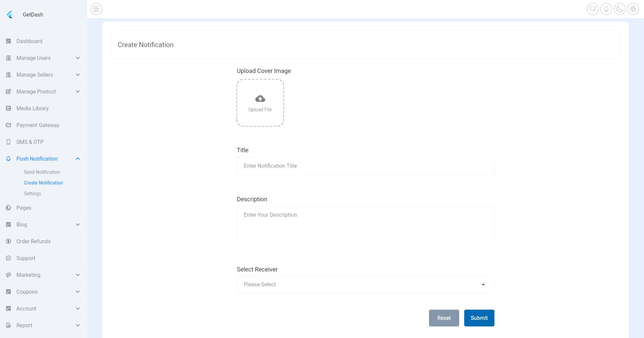The height and width of the screenshot is (338, 644).
Task: Open the Select Receiver dropdown
Action: pyautogui.click(x=365, y=284)
